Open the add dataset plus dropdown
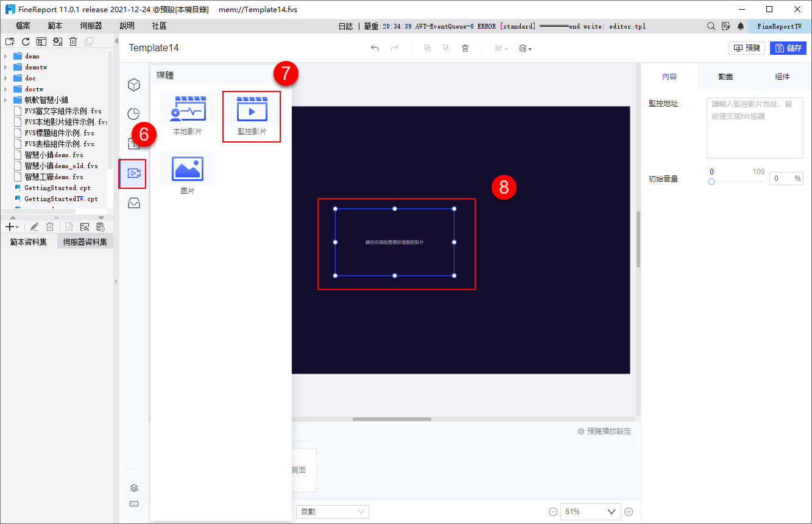 coord(12,227)
